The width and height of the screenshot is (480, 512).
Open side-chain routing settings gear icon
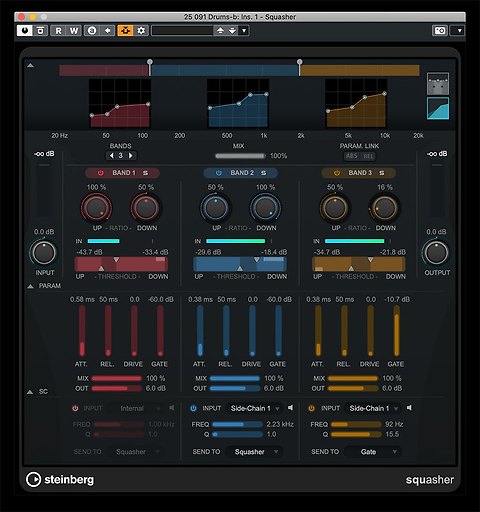pos(141,31)
